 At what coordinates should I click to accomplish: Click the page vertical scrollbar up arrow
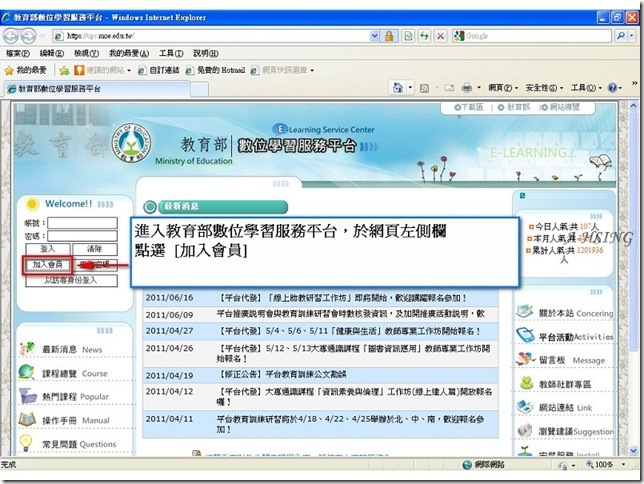click(x=633, y=106)
